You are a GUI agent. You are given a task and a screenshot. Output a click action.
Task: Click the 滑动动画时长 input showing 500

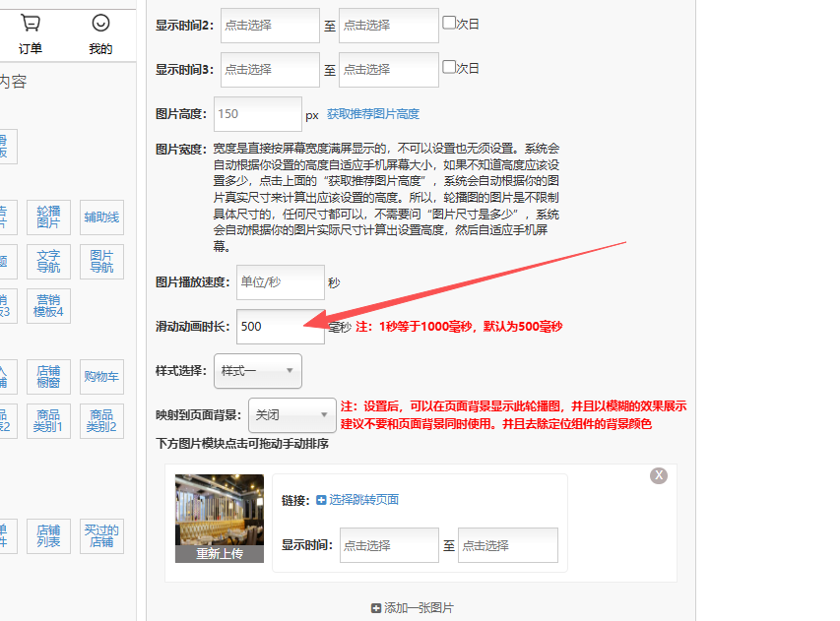(281, 327)
